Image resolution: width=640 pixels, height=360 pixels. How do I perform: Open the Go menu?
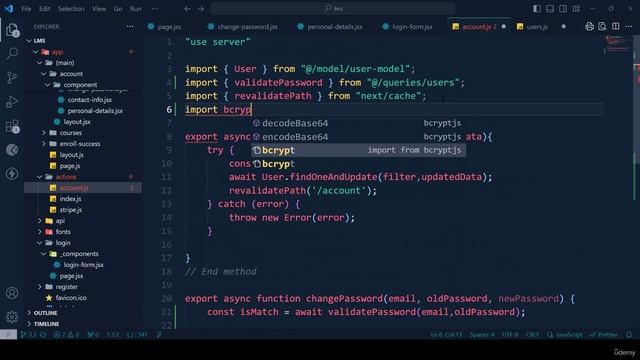[118, 9]
